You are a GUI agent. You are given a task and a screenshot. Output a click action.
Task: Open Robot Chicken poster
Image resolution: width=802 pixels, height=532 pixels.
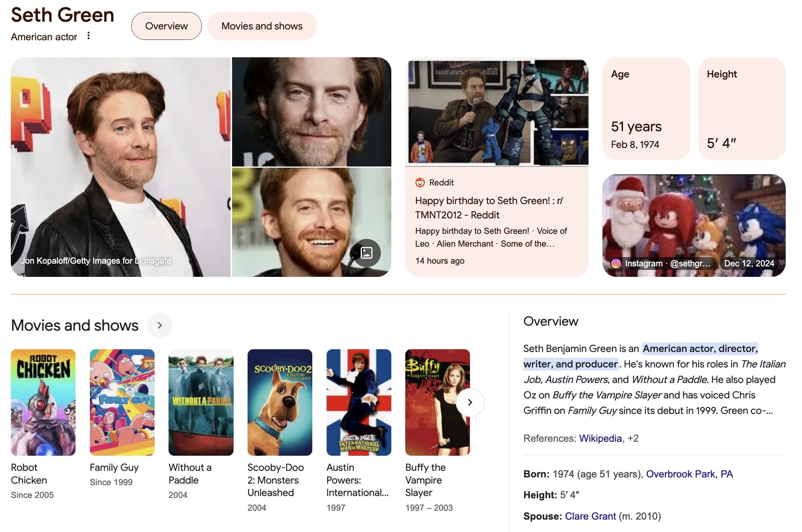click(x=43, y=402)
